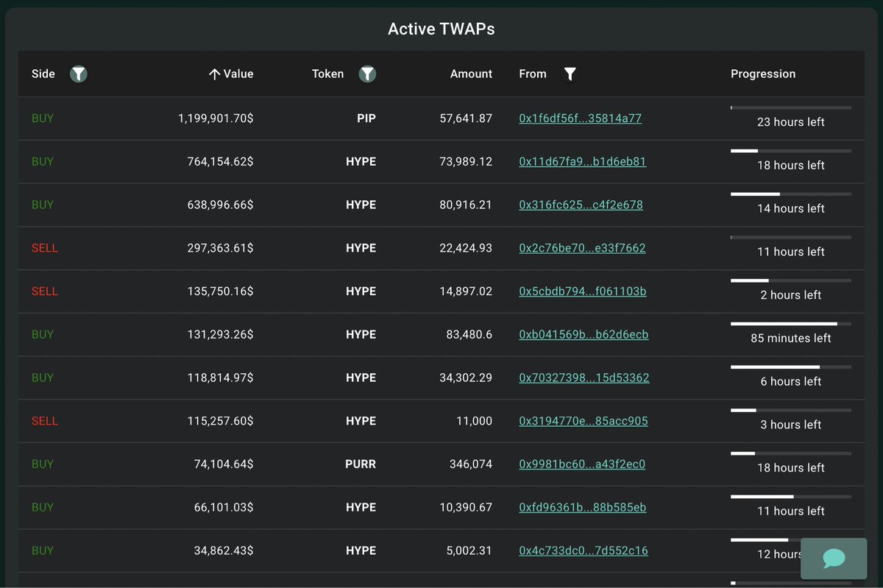The image size is (883, 588).
Task: Click progress bar above 6 hours left
Action: [x=791, y=367]
